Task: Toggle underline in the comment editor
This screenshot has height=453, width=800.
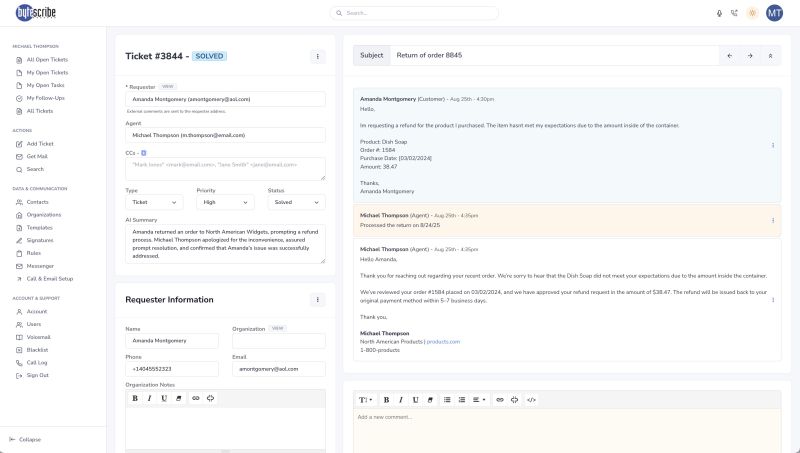Action: click(x=414, y=399)
